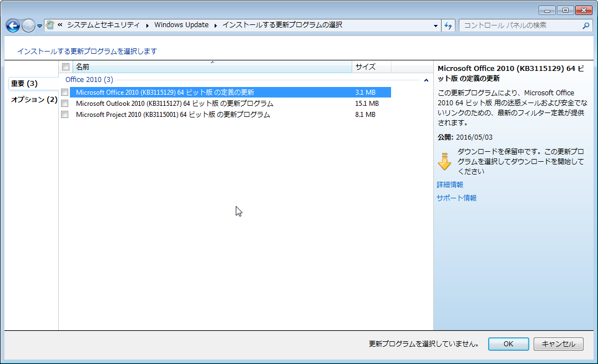Screen dimensions: 598x364
Task: Switch to the オプション (2) tab
Action: 34,100
